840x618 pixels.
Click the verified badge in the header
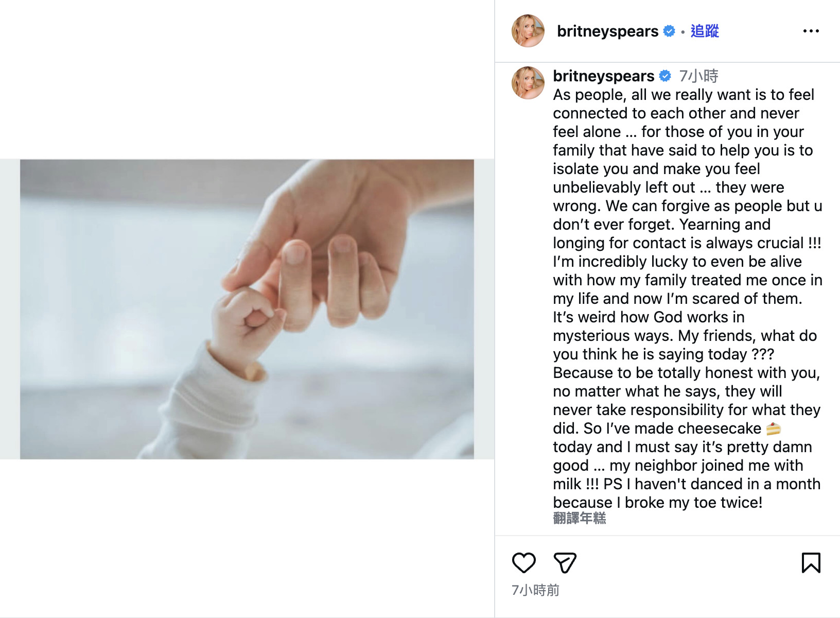pyautogui.click(x=669, y=31)
